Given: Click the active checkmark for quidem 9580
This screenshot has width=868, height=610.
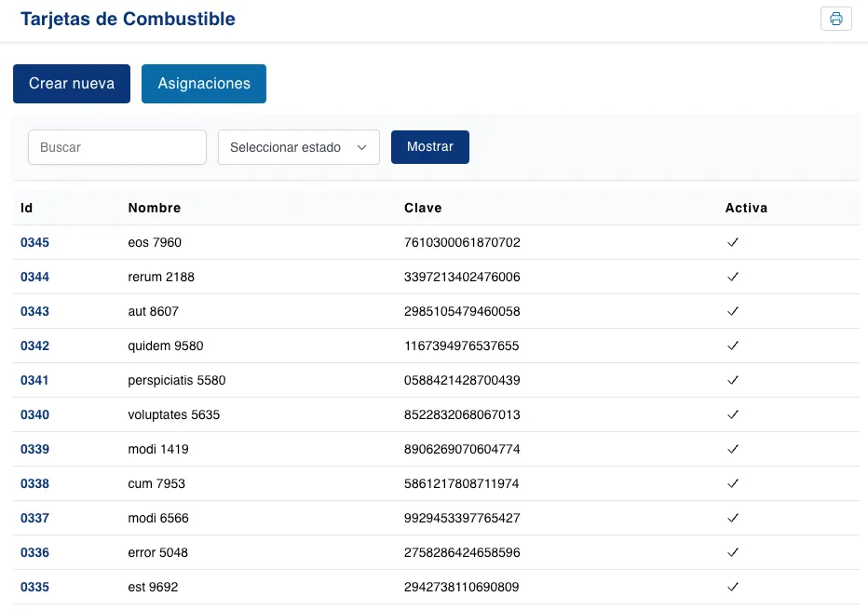Looking at the screenshot, I should [733, 346].
